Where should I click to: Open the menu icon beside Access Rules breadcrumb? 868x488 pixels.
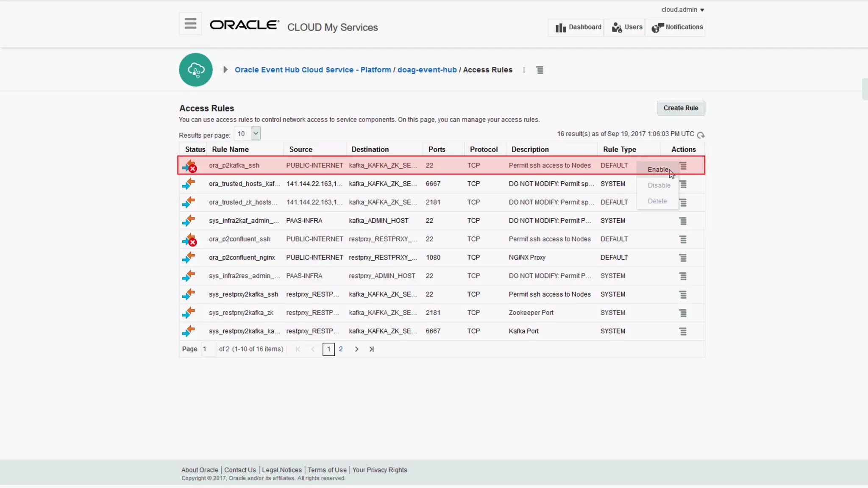540,70
